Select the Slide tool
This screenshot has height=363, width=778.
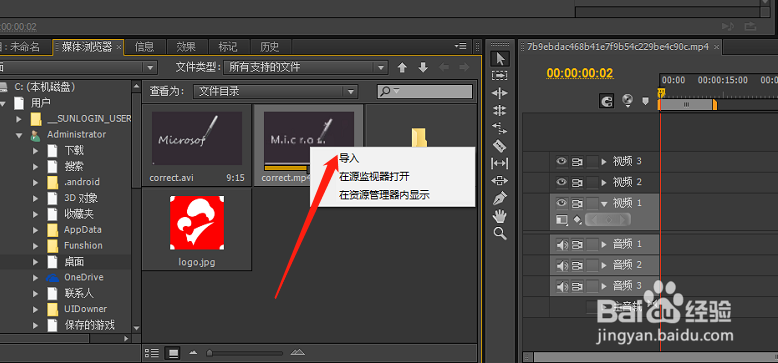[500, 181]
